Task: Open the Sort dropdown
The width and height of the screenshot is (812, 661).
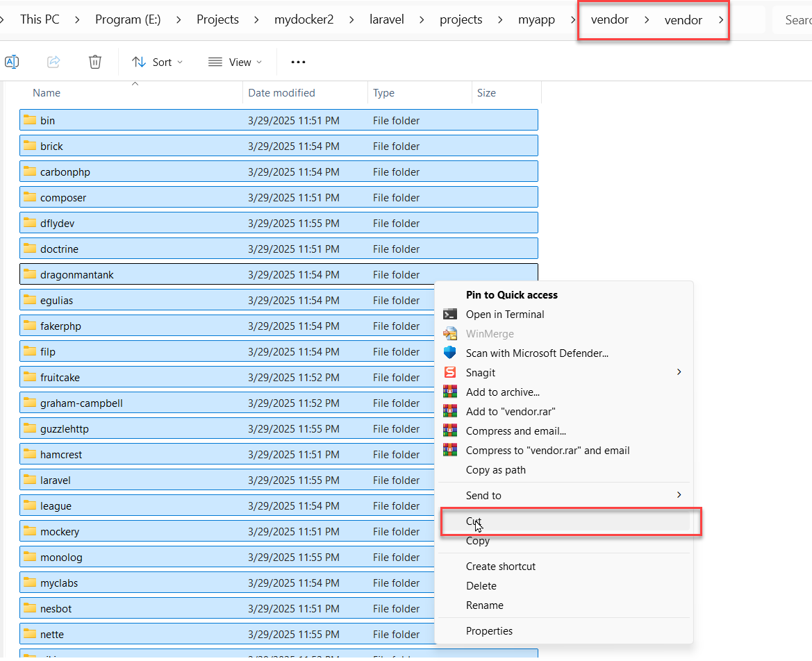Action: [x=157, y=62]
